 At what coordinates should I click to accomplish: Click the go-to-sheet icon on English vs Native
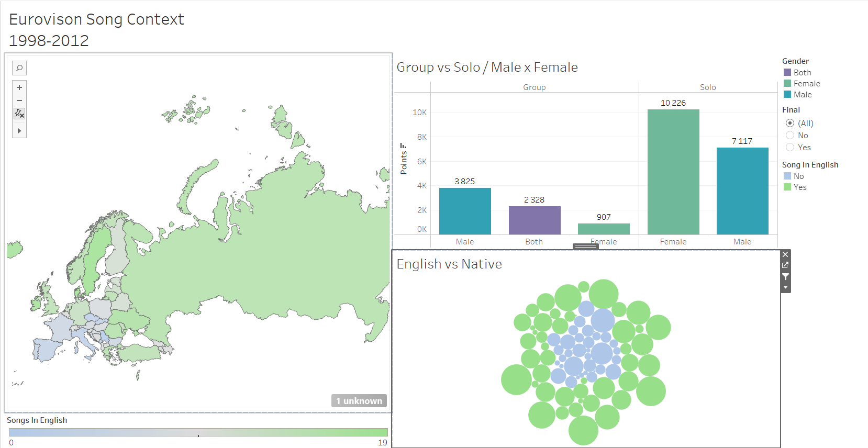(785, 265)
